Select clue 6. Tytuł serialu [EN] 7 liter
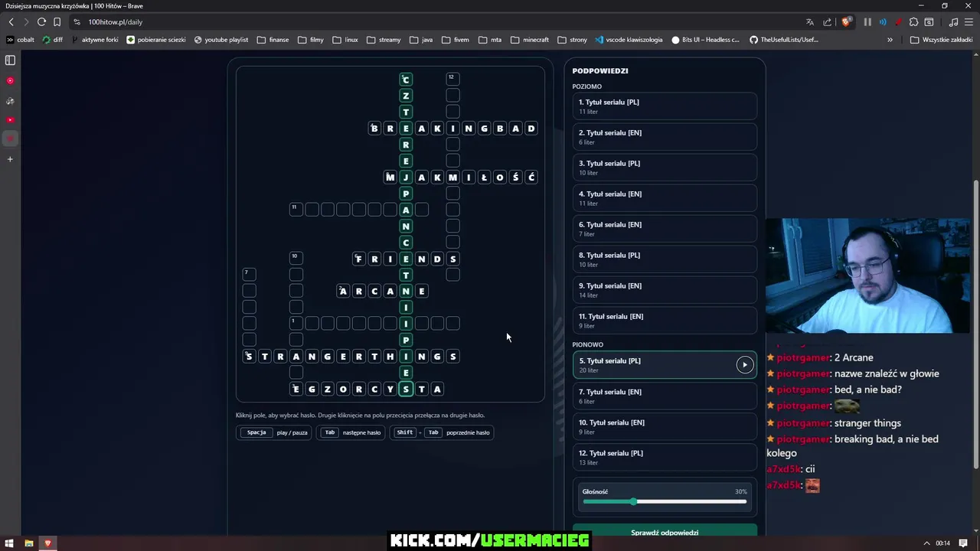The width and height of the screenshot is (980, 551). (x=665, y=229)
